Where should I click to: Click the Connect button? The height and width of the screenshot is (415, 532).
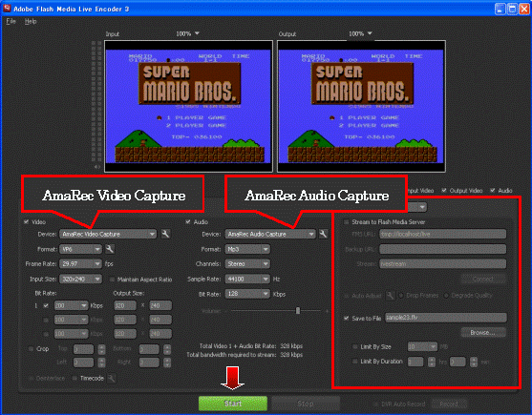(483, 280)
